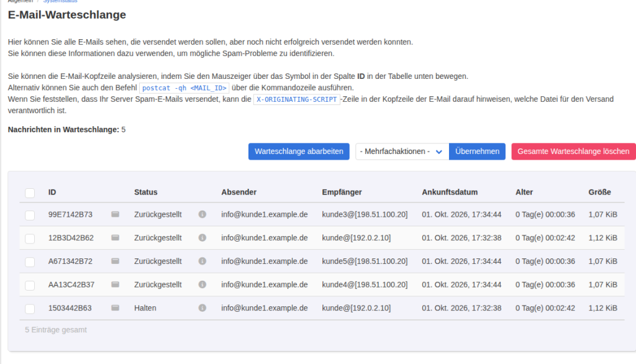636x364 pixels.
Task: Toggle the select-all checkbox in table header
Action: pos(30,193)
